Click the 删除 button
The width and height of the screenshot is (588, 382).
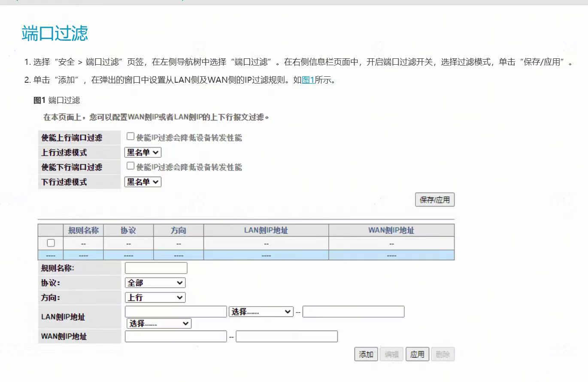click(443, 355)
